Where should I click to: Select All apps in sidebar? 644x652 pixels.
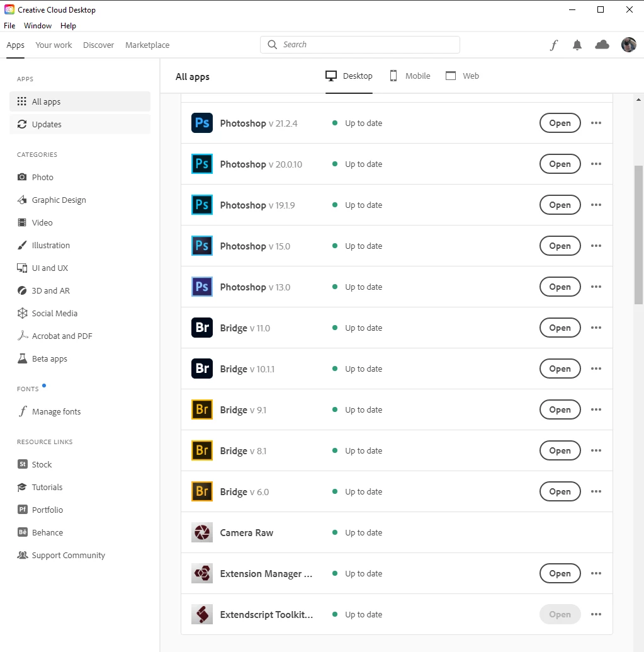[x=80, y=101]
